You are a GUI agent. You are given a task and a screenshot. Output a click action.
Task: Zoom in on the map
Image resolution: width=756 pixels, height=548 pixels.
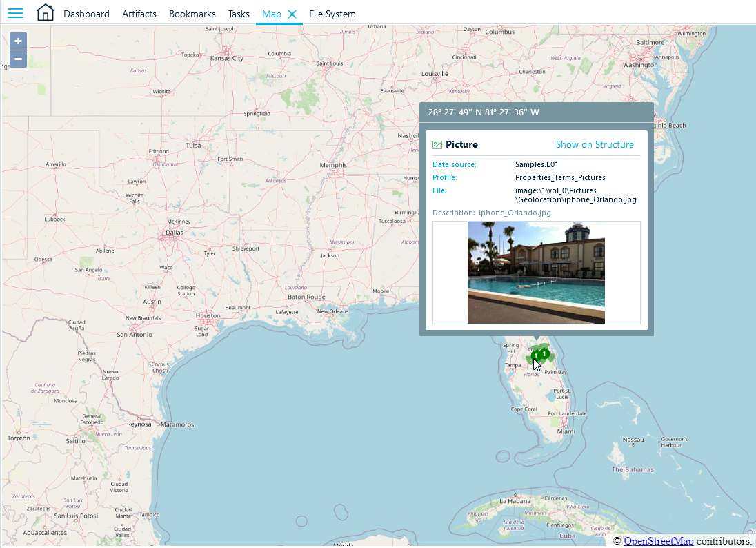tap(19, 41)
